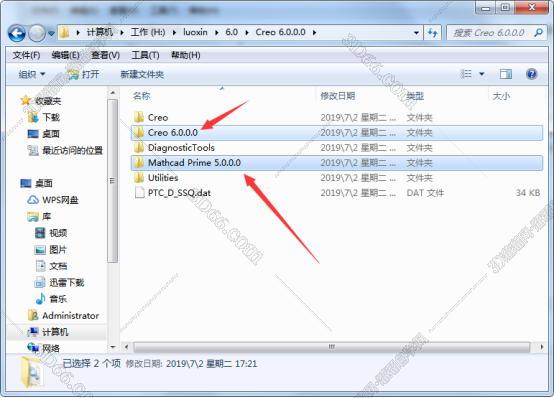This screenshot has width=554, height=398.
Task: Select the PTC_D_SSQ.dat file icon
Action: pyautogui.click(x=140, y=193)
